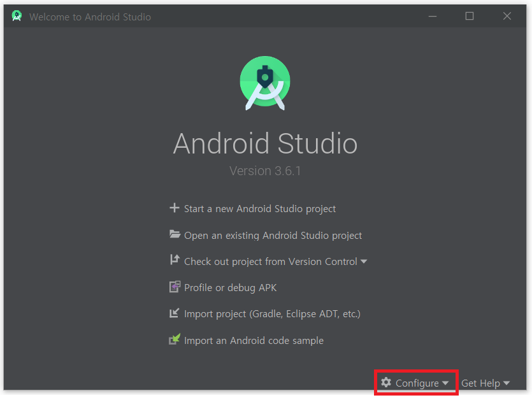The height and width of the screenshot is (400, 532).
Task: Choose Check out project from Version Control
Action: [x=270, y=262]
